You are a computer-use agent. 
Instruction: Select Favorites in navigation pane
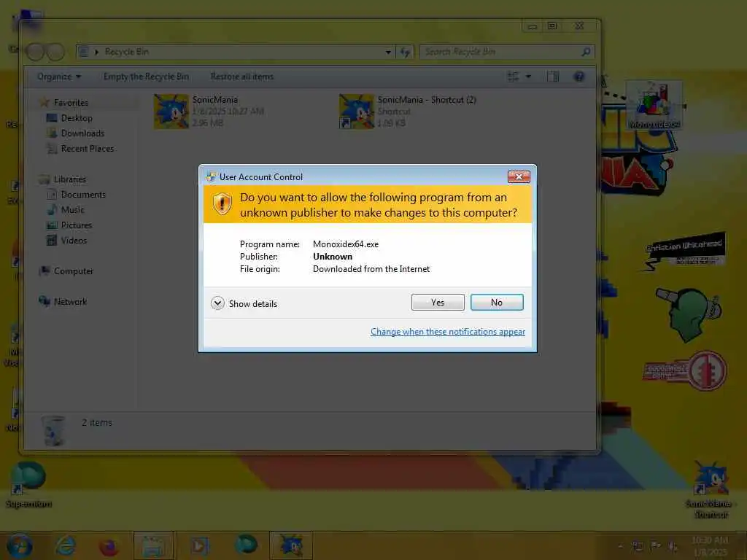point(71,103)
